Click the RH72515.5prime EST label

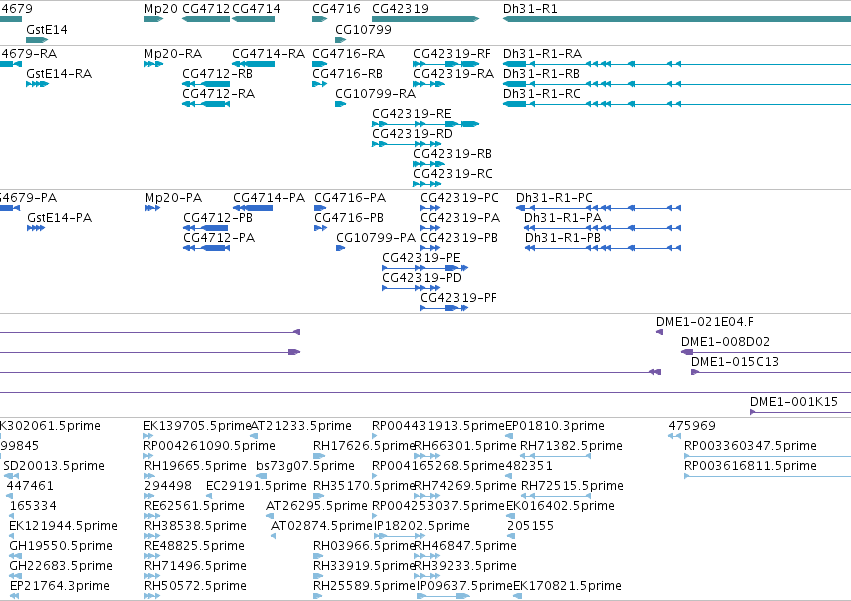tap(572, 486)
